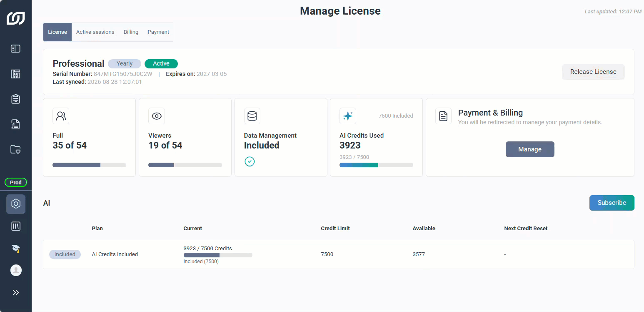Viewport: 644px width, 312px height.
Task: Click the Full licenses progress bar
Action: click(x=89, y=165)
